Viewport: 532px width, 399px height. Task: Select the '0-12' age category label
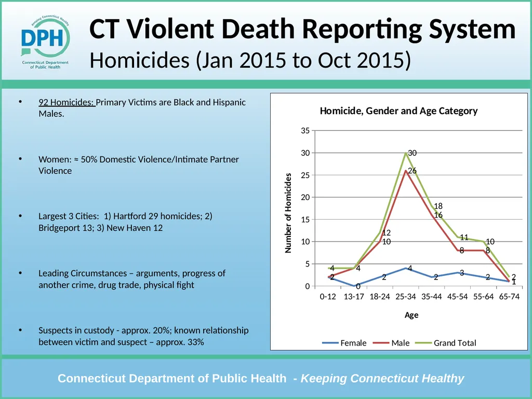click(x=328, y=297)
